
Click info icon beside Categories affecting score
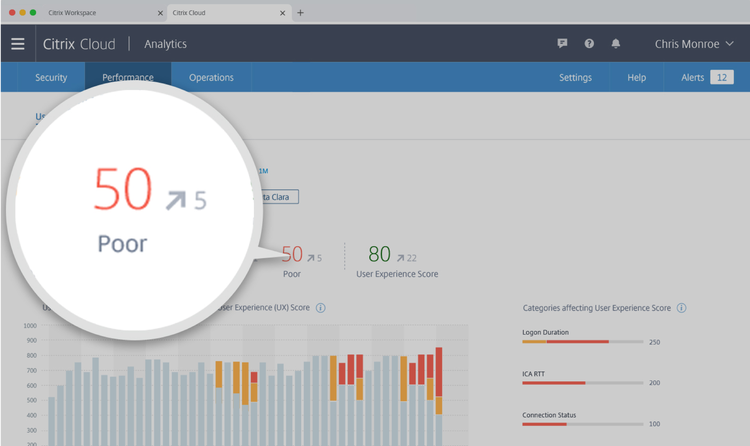click(x=682, y=308)
